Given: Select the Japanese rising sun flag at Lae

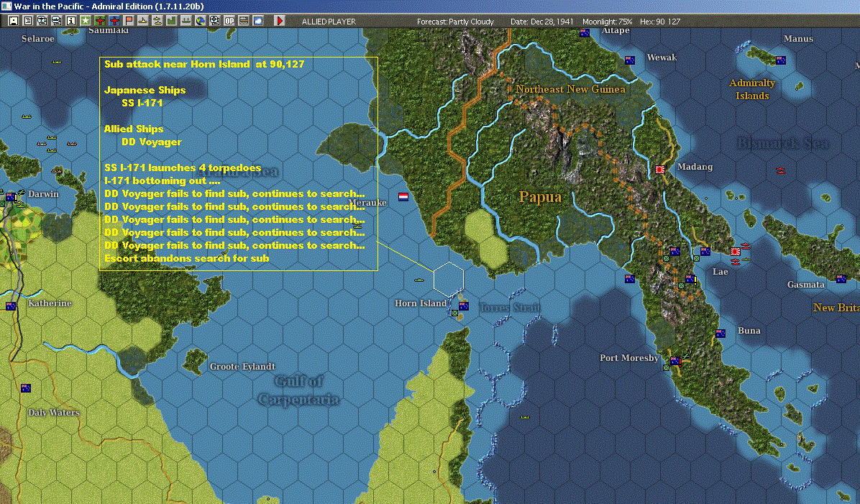Looking at the screenshot, I should point(736,252).
